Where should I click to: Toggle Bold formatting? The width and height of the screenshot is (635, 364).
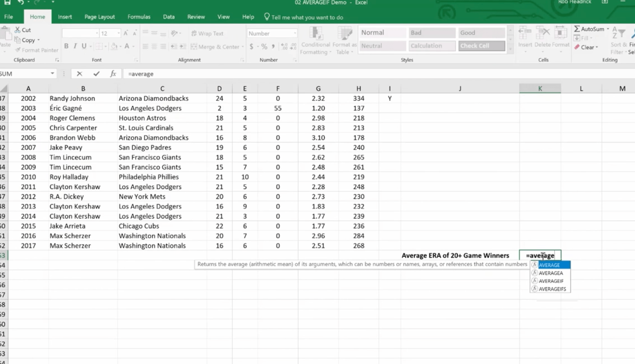click(66, 46)
